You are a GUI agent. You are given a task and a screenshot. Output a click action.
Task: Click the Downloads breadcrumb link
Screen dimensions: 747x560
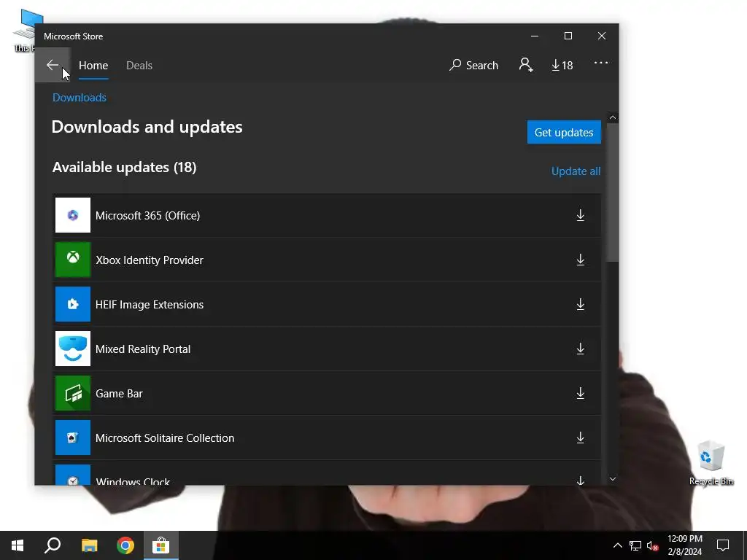(x=79, y=98)
